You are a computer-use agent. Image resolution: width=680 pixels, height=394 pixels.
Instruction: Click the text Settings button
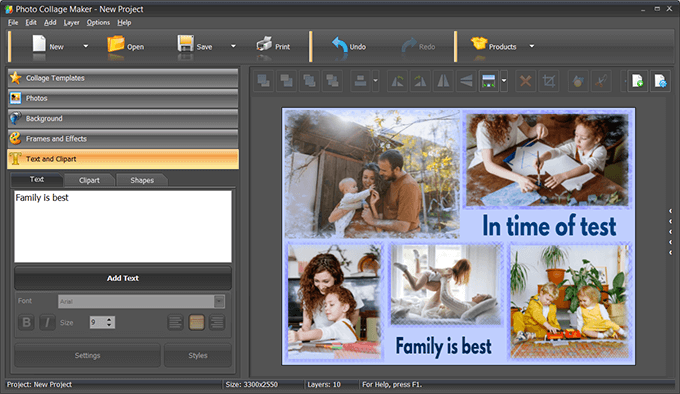[x=87, y=355]
